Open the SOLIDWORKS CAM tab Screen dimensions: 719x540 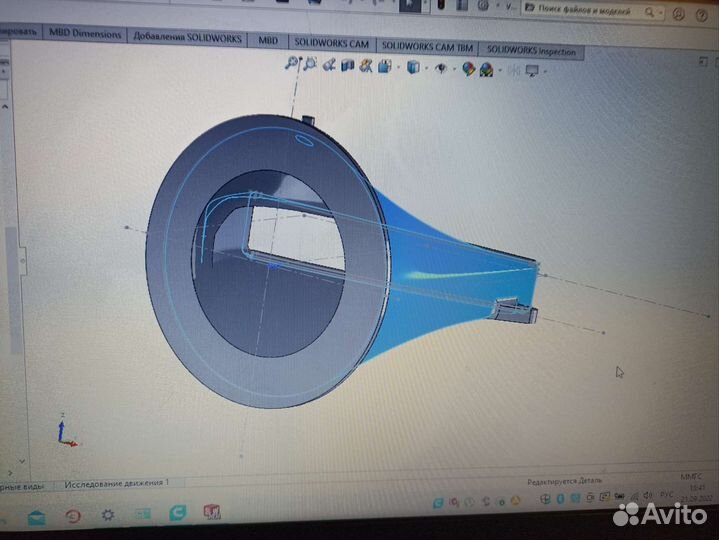[330, 44]
